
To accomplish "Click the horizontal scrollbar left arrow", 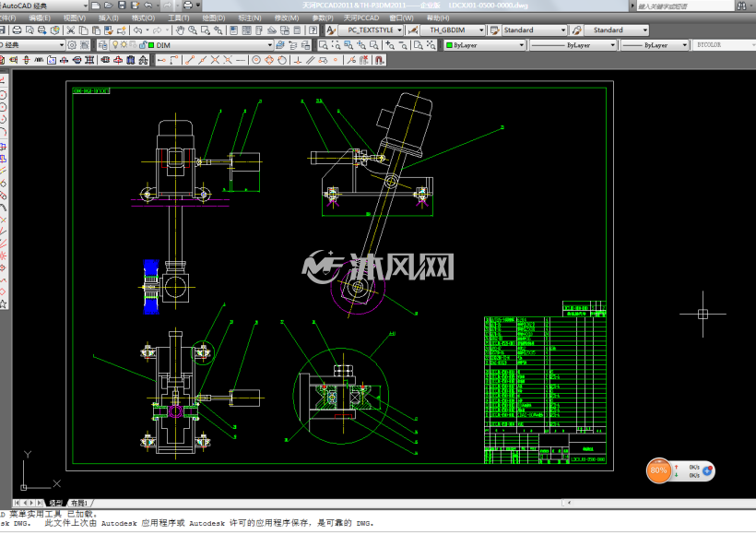I will [570, 503].
